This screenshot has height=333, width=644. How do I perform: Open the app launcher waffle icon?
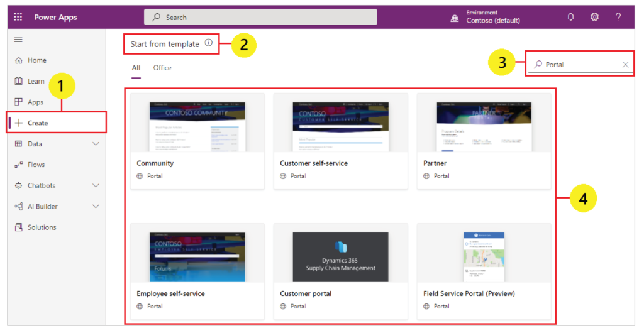[x=18, y=17]
